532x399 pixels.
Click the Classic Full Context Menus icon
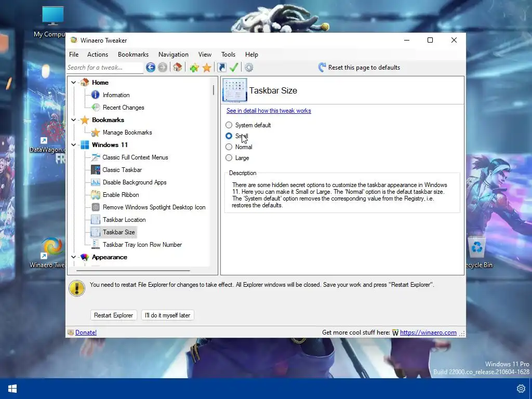coord(96,157)
